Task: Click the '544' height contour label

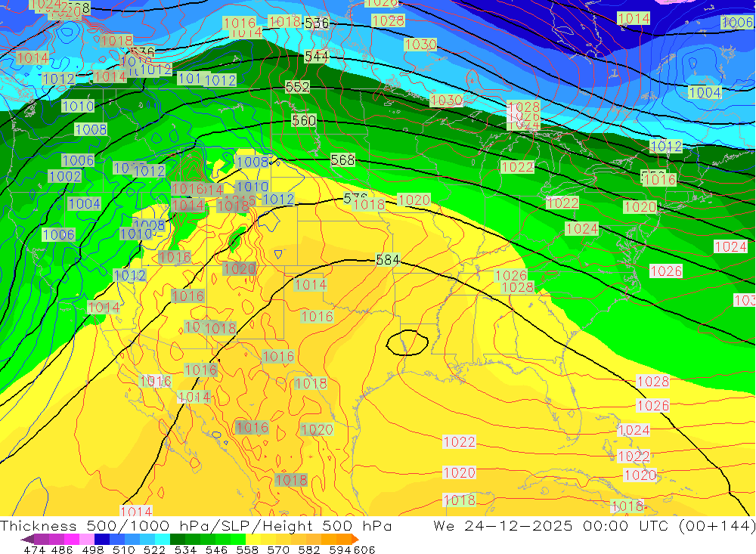Action: click(317, 57)
